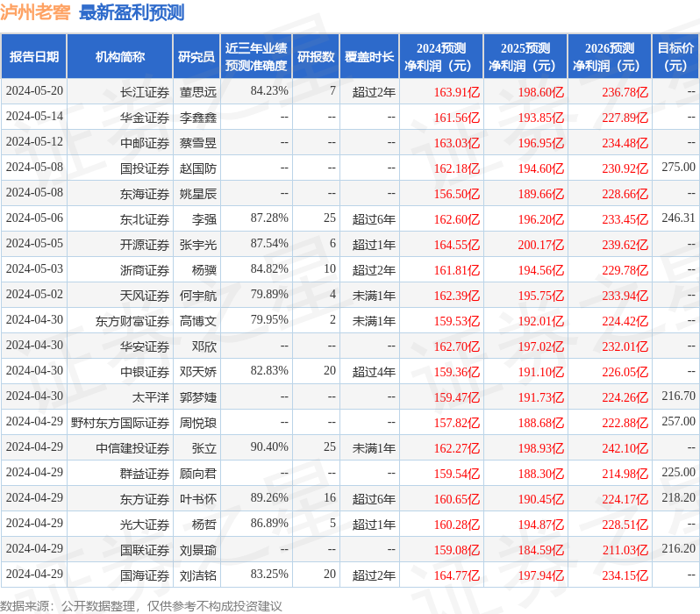700x614 pixels.
Task: Click coverage 超过4年
Action: click(374, 372)
